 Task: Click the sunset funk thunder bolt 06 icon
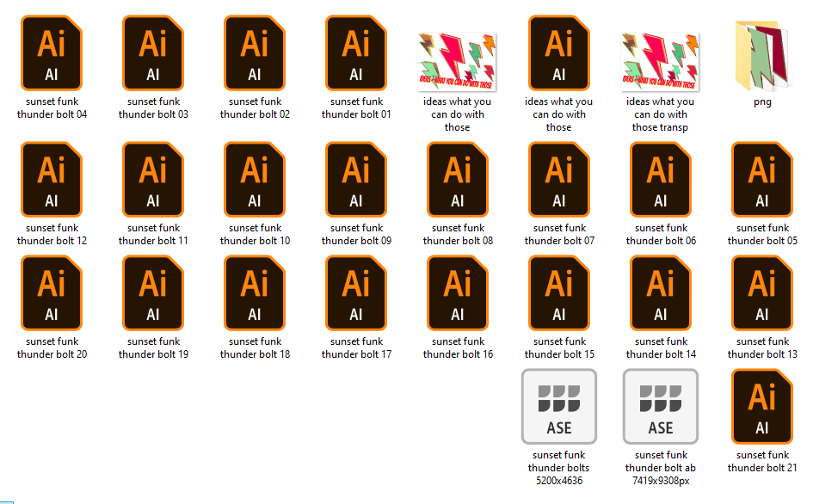click(x=661, y=180)
